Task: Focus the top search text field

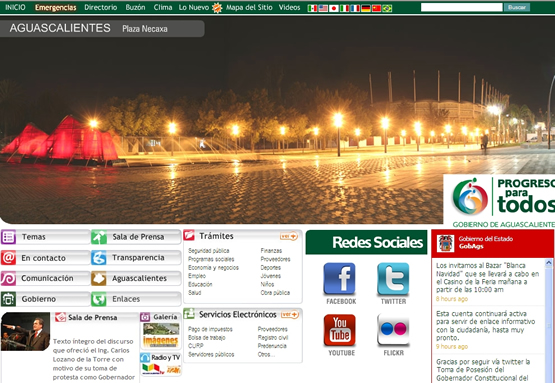Action: click(462, 7)
